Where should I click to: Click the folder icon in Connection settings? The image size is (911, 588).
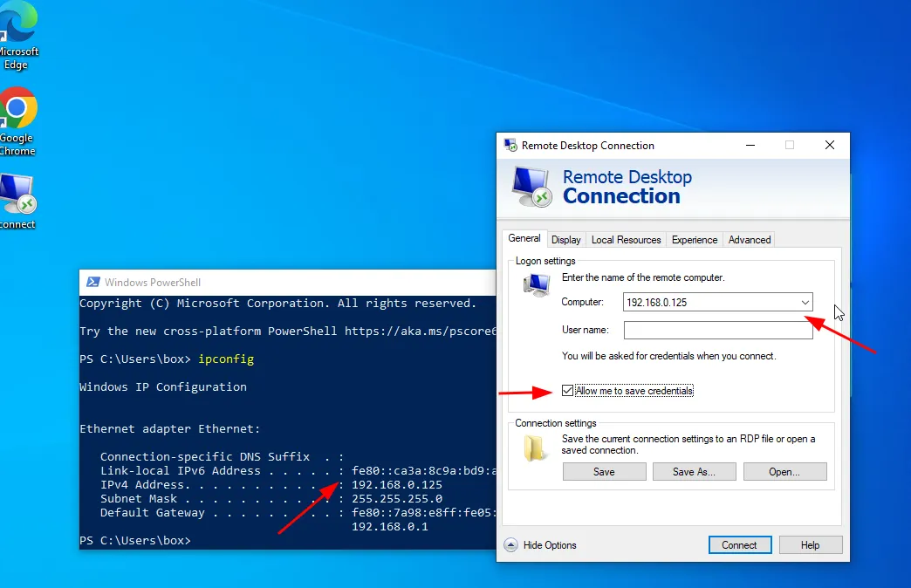[x=535, y=447]
